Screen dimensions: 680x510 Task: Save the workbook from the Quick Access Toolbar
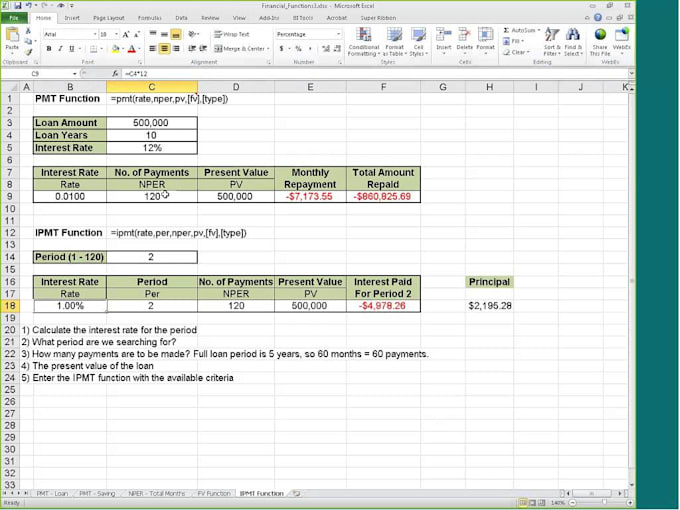17,6
